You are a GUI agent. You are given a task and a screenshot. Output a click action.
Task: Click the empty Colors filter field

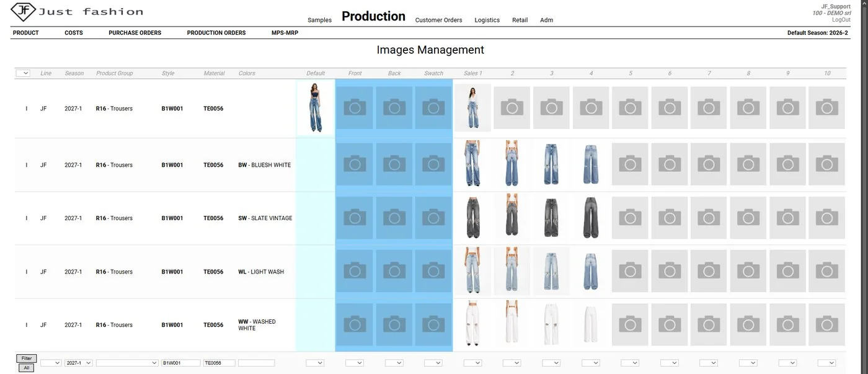click(256, 363)
